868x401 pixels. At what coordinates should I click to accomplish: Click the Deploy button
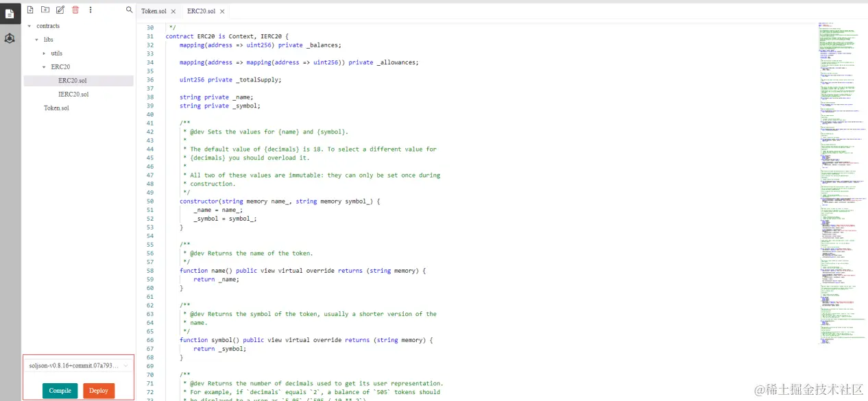point(99,391)
